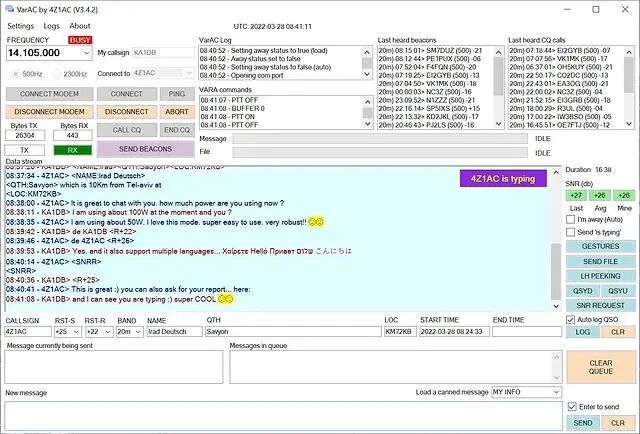640x434 pixels.
Task: Click the Data stream scroll up arrow
Action: [556, 173]
